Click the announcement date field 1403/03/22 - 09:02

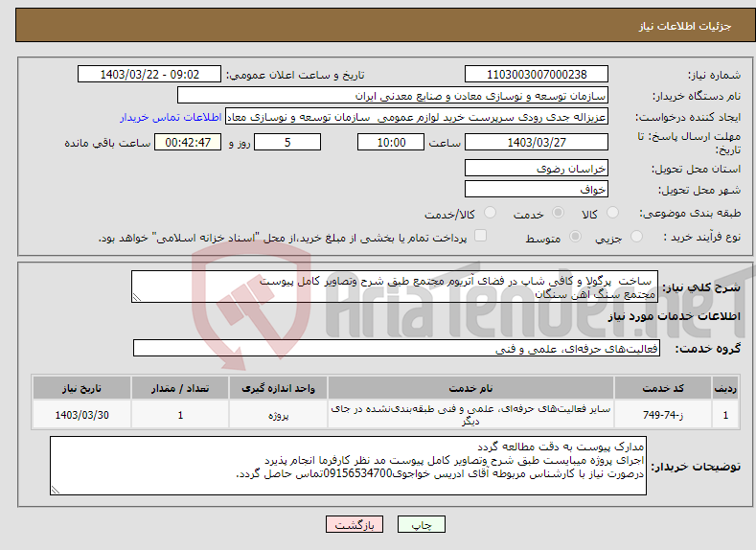[x=149, y=74]
